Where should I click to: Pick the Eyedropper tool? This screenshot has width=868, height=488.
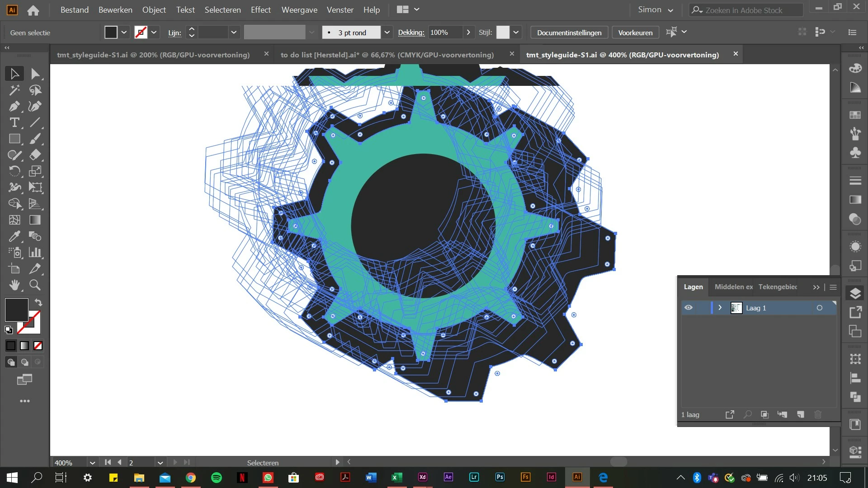pos(14,236)
